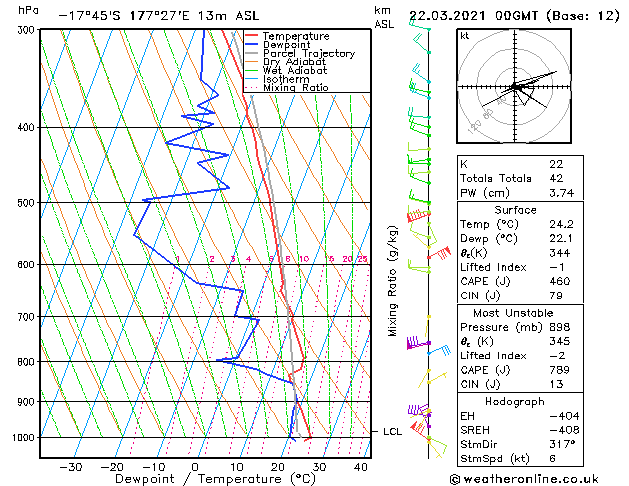
Task: Click the kt label in the hodograph
Action: click(x=465, y=36)
